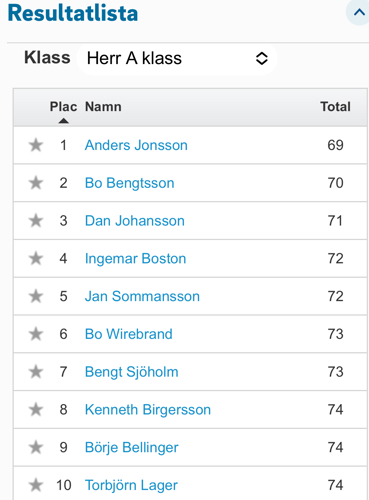Star Anders Jonsson as favorite
Screen dimensions: 369x500
(x=36, y=145)
